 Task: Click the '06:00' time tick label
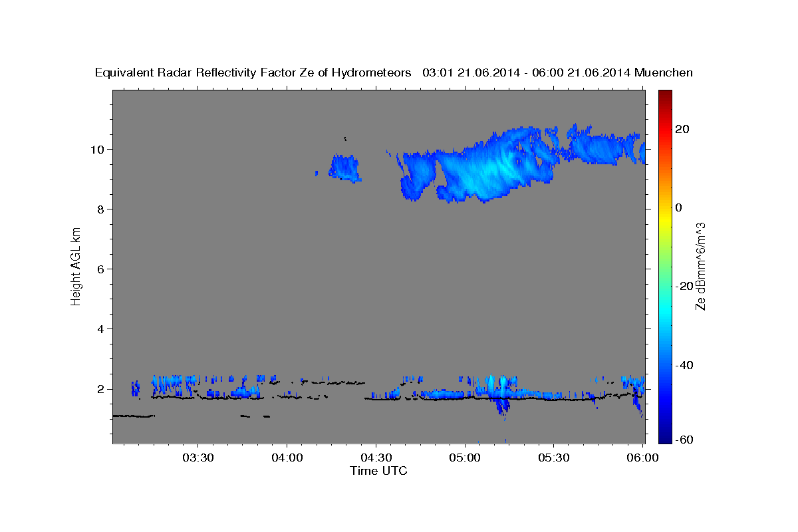[643, 458]
